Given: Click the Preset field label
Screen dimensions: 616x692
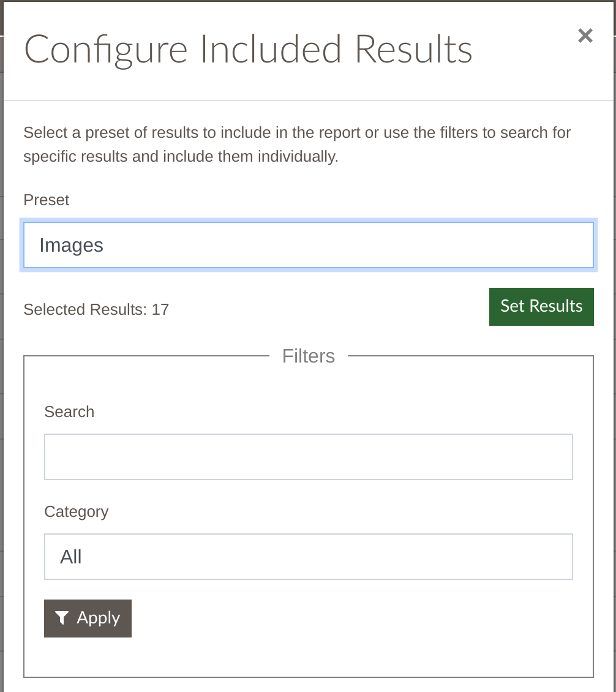Looking at the screenshot, I should [x=47, y=200].
